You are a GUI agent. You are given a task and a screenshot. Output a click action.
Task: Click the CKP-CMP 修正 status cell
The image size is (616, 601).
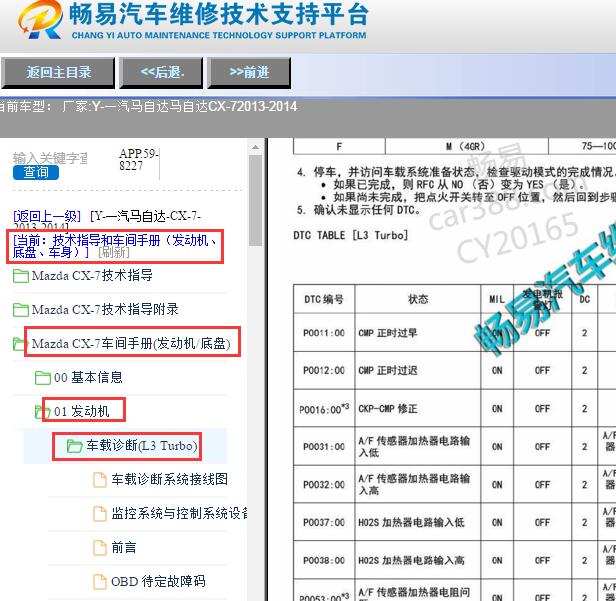coord(418,409)
